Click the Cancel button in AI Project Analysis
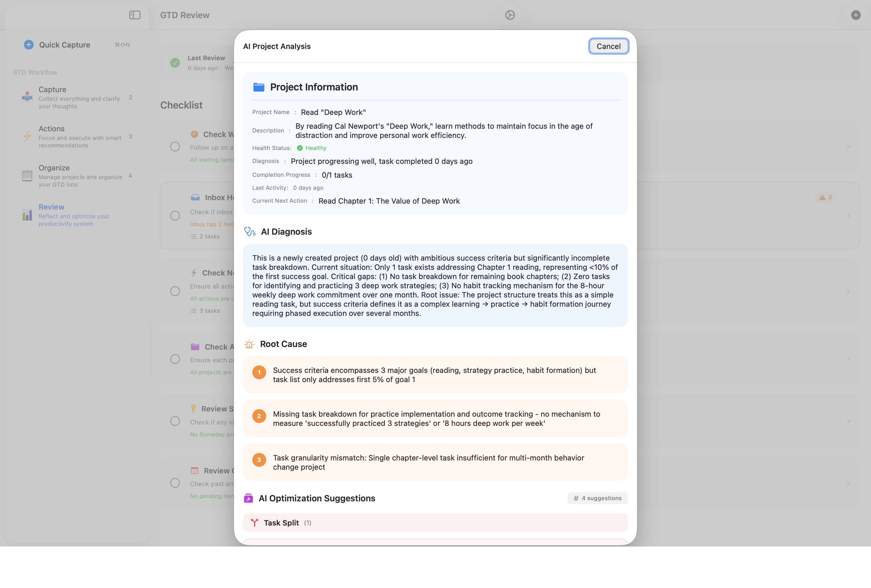The image size is (871, 588). (x=609, y=46)
